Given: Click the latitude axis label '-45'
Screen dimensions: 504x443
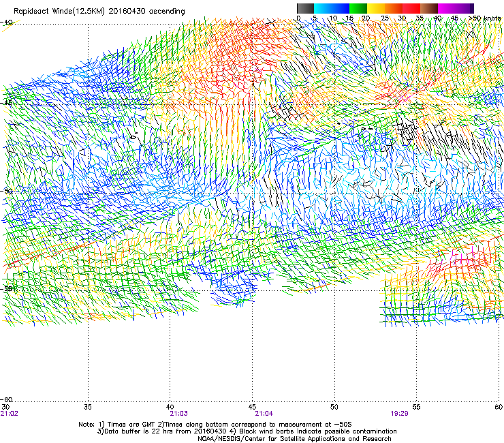Looking at the screenshot, I should click(7, 103).
